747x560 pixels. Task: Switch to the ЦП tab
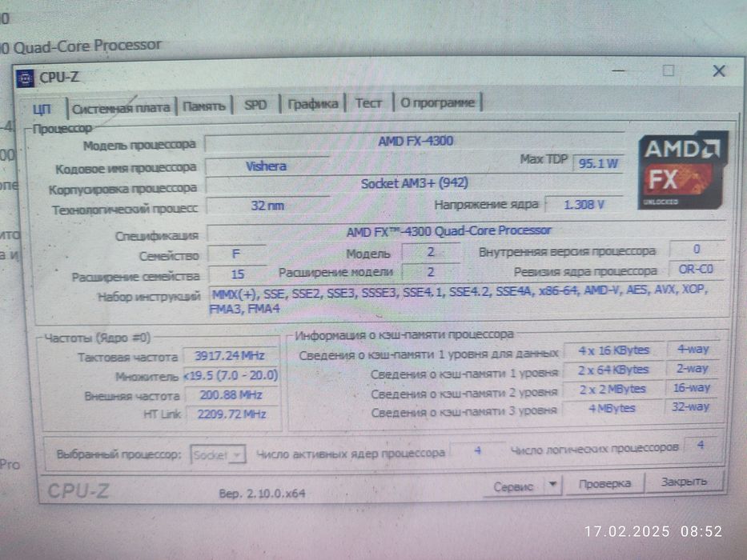click(42, 109)
